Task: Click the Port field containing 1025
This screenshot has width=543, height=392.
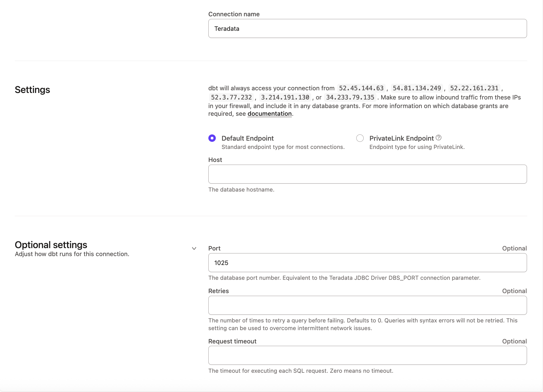Action: tap(368, 263)
